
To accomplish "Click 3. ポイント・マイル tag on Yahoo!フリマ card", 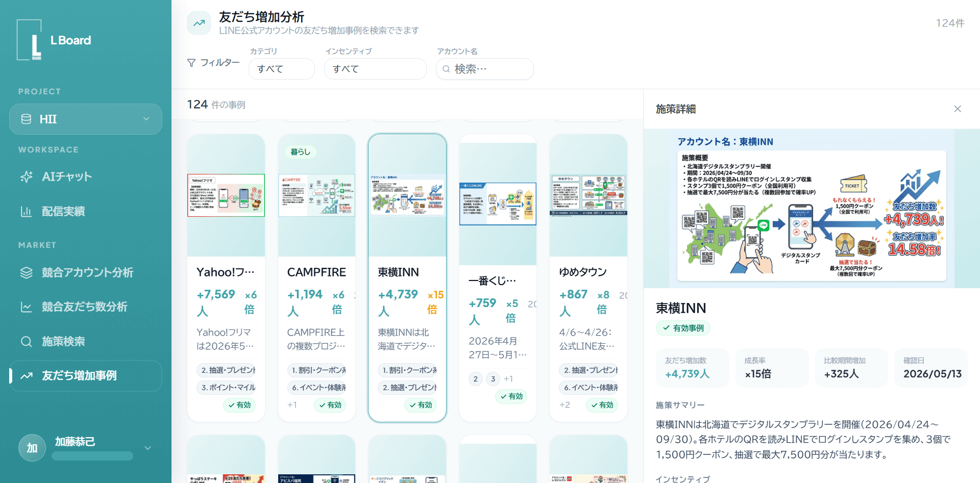I will tap(226, 388).
